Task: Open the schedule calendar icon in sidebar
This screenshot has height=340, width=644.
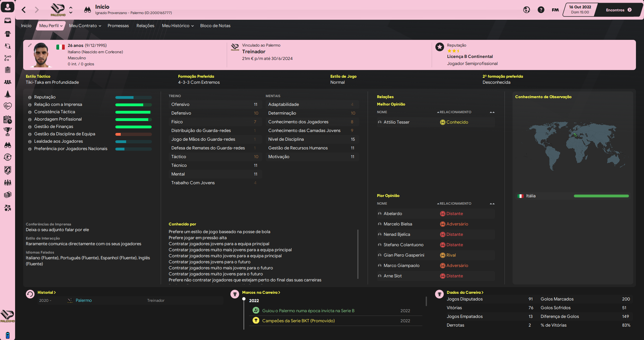Action: coord(7,119)
